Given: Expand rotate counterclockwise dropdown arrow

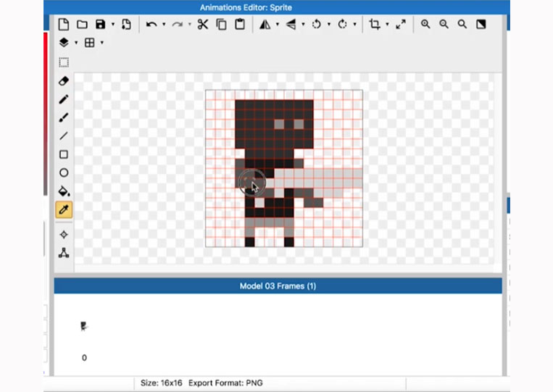Looking at the screenshot, I should 329,25.
